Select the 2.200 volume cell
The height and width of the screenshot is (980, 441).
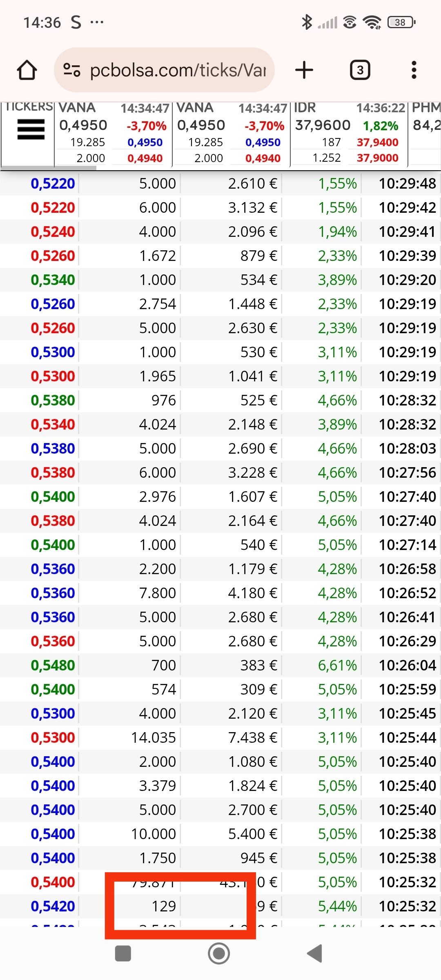(157, 569)
